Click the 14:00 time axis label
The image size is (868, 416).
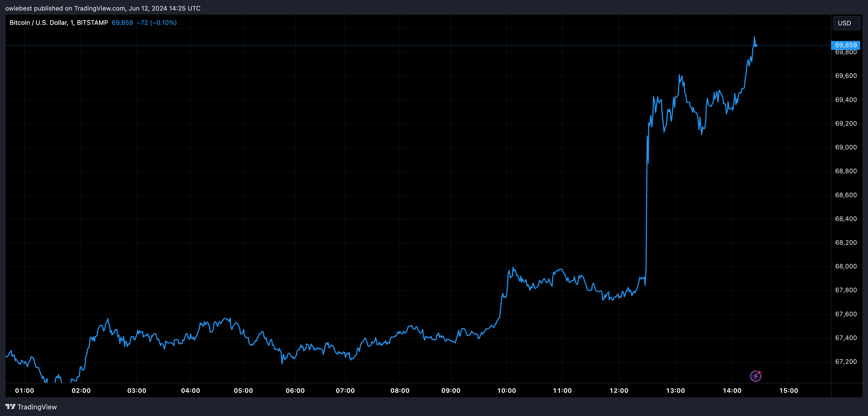tap(732, 390)
